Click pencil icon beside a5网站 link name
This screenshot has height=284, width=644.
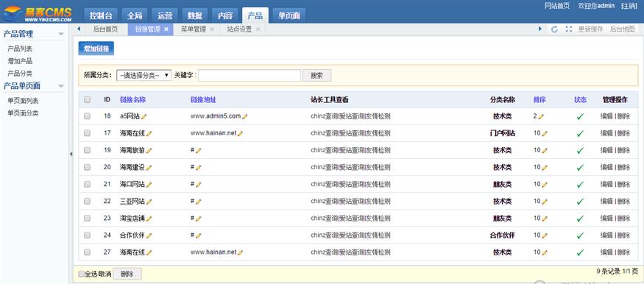pyautogui.click(x=144, y=116)
